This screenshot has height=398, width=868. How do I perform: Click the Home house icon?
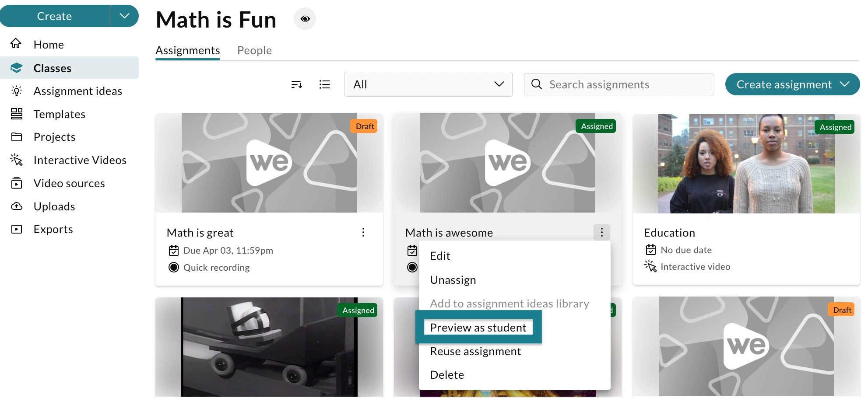(x=16, y=43)
